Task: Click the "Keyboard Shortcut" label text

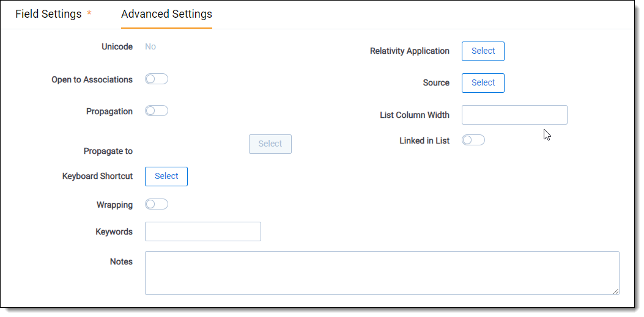Action: (97, 177)
